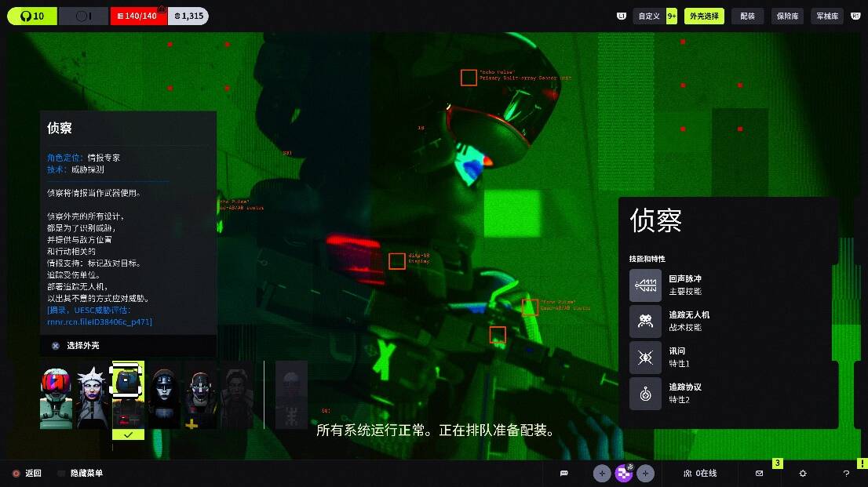Viewport: 868px width, 487px height.
Task: Open the Tracking Protocol trait icon
Action: (645, 394)
